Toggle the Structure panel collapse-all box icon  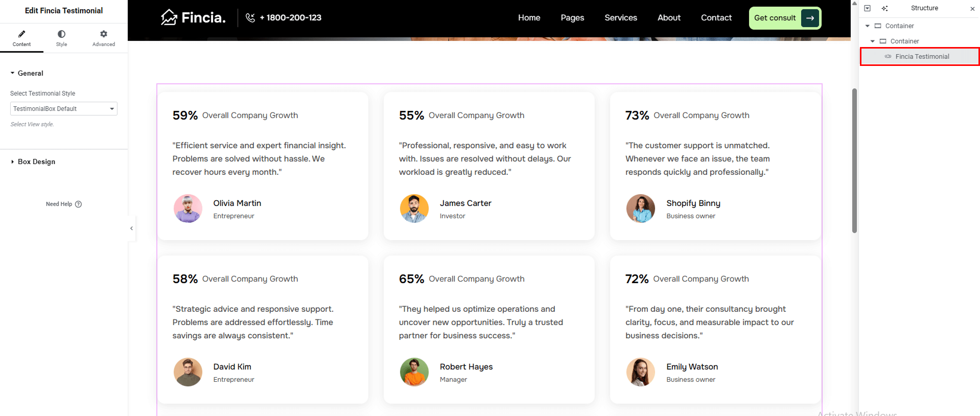click(867, 8)
